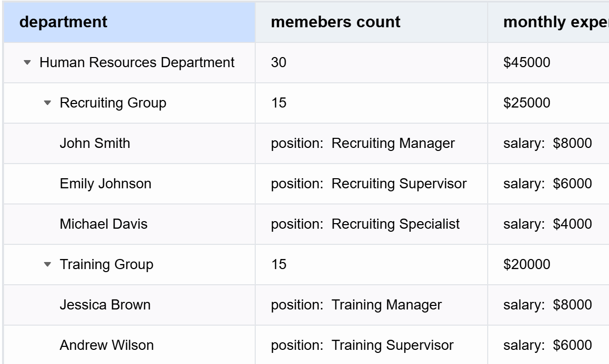This screenshot has height=364, width=609.
Task: Select the Jessica Brown cell
Action: (105, 305)
